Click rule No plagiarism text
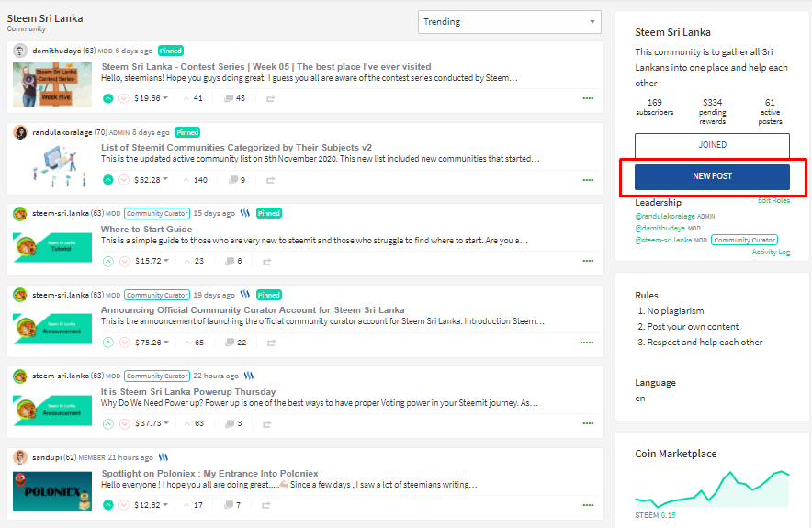The height and width of the screenshot is (528, 812). 675,311
